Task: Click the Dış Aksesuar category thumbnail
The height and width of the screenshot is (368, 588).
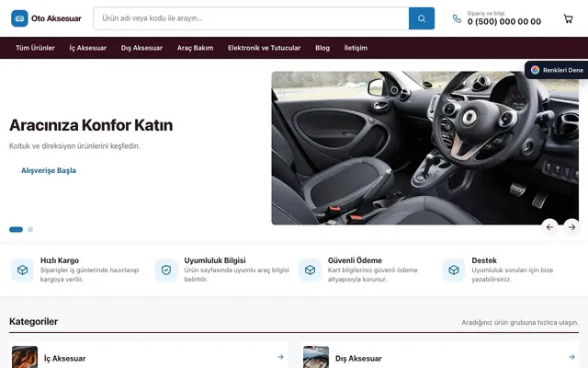Action: pyautogui.click(x=316, y=357)
